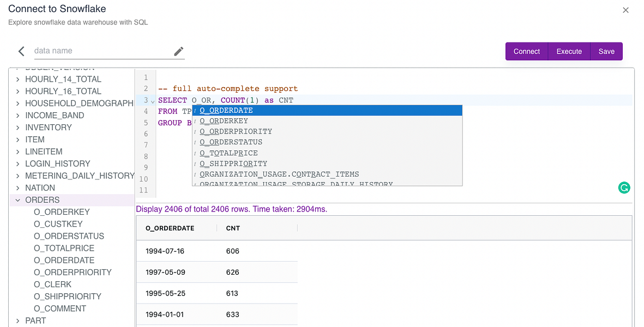
Task: Select O_TOTALPRICE column in tree
Action: point(64,248)
